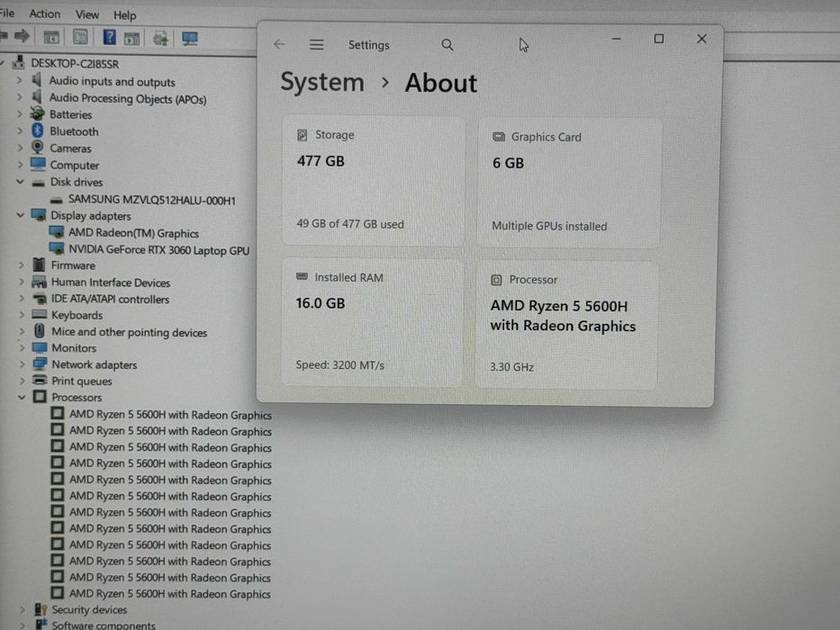Expand Mice and other pointing devices
Screen dimensions: 840x630
22,331
